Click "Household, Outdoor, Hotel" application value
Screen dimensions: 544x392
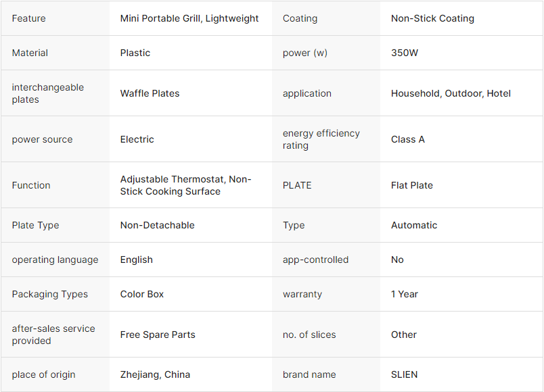point(451,93)
